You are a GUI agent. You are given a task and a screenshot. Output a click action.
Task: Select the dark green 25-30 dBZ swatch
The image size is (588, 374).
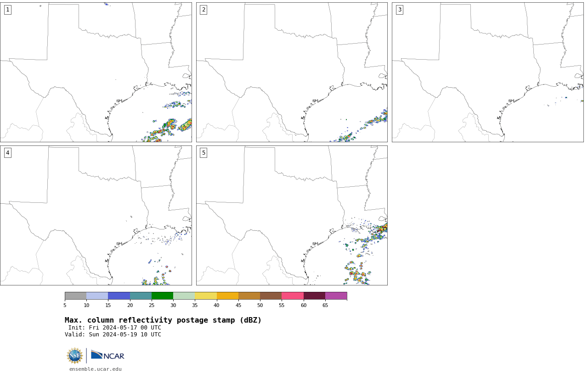[x=162, y=296]
